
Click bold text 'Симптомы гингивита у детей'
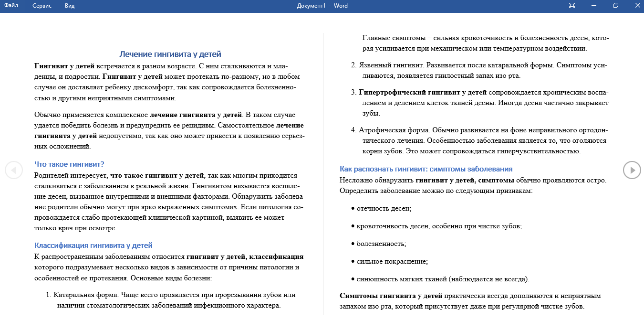tap(391, 296)
